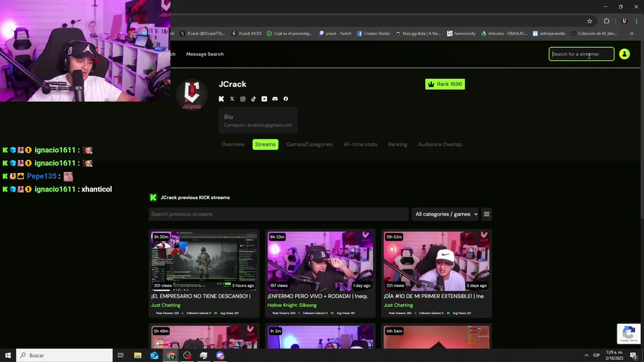Screen dimensions: 644x362
Task: Open JCrack's YouTube social icon
Action: click(264, 99)
